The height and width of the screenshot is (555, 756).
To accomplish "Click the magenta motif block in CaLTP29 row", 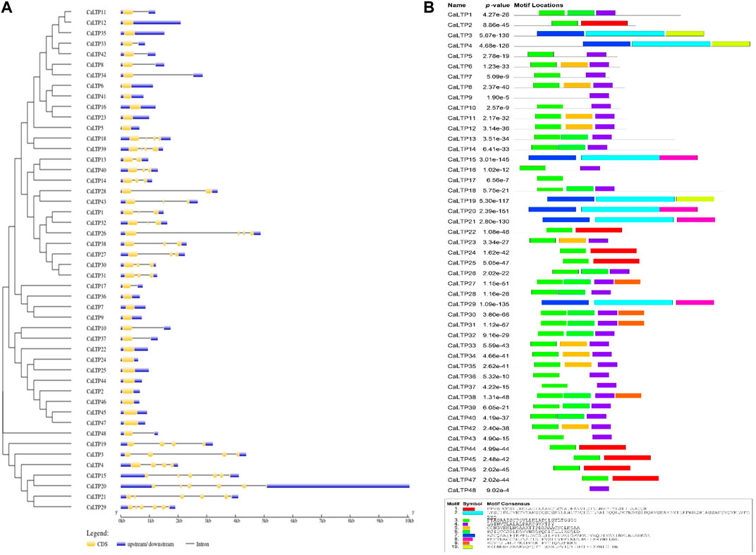I will coord(695,303).
